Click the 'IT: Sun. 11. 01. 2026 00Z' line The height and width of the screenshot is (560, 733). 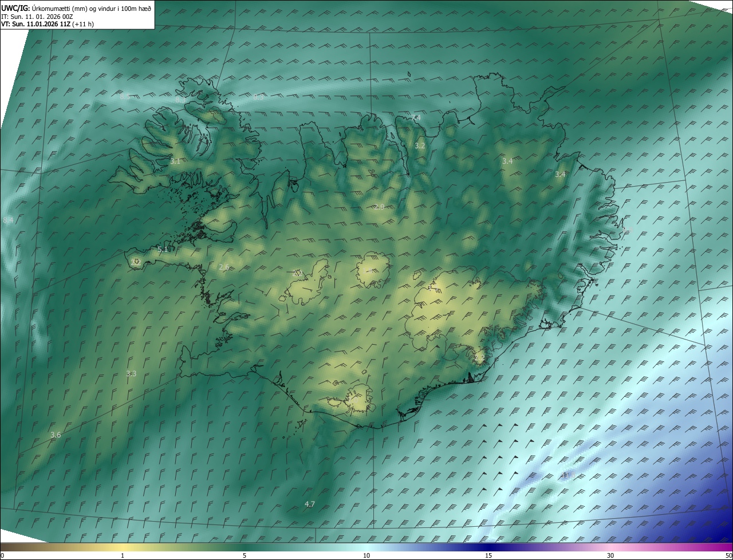pos(37,17)
